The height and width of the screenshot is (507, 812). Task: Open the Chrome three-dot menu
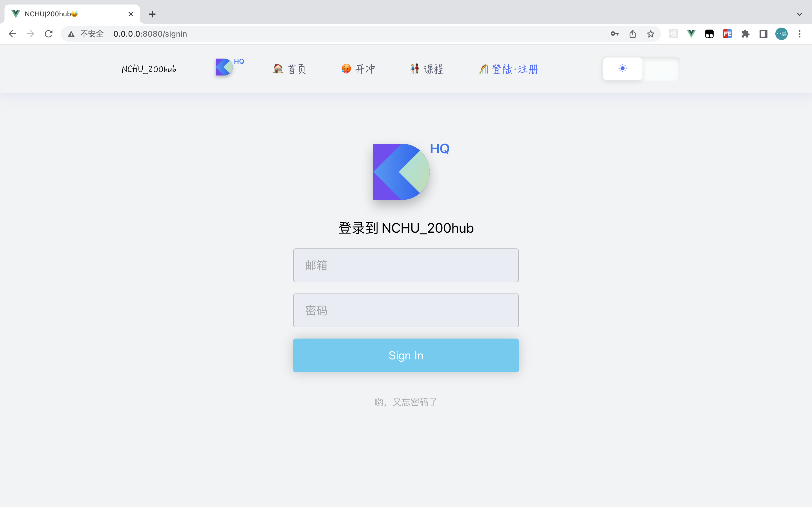point(800,34)
